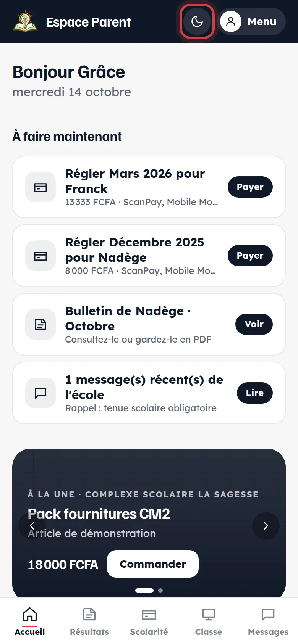Order the Pack fournitures CM2
298x644 pixels.
click(153, 564)
